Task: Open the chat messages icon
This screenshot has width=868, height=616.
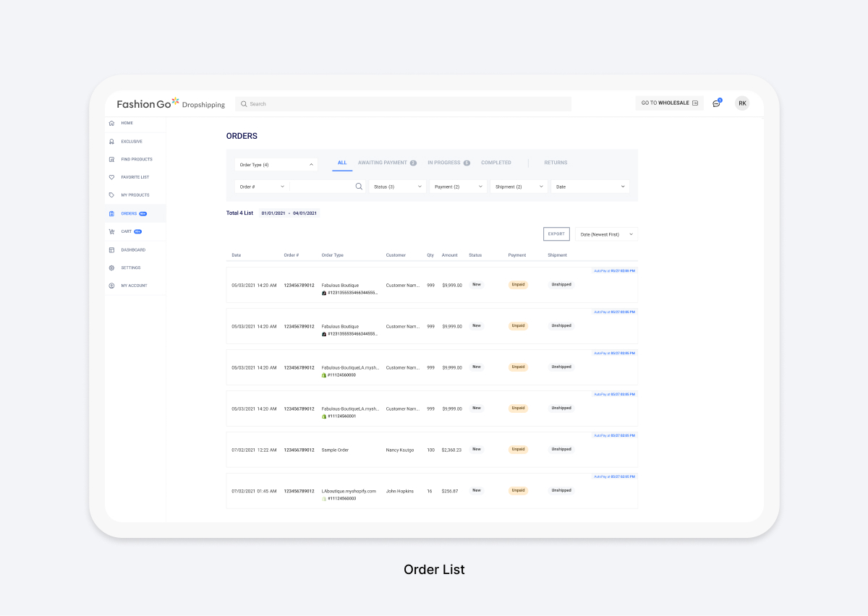Action: [x=716, y=103]
